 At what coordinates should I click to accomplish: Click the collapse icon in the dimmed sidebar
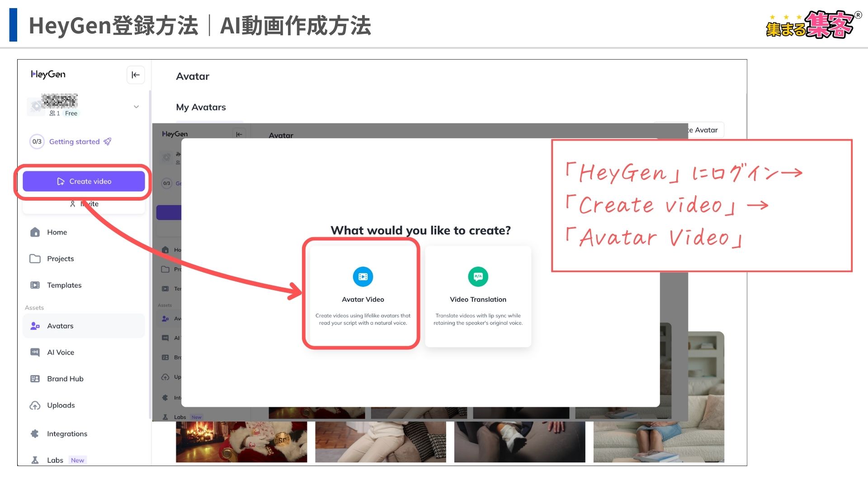tap(239, 134)
